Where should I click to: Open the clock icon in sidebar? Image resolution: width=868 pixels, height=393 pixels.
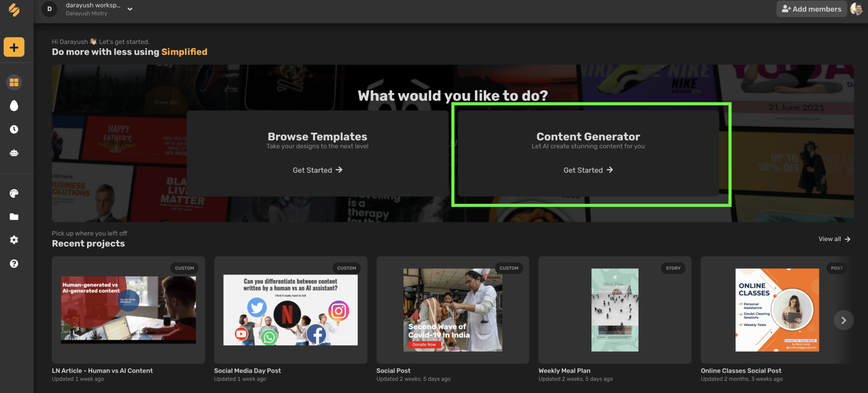[x=14, y=129]
